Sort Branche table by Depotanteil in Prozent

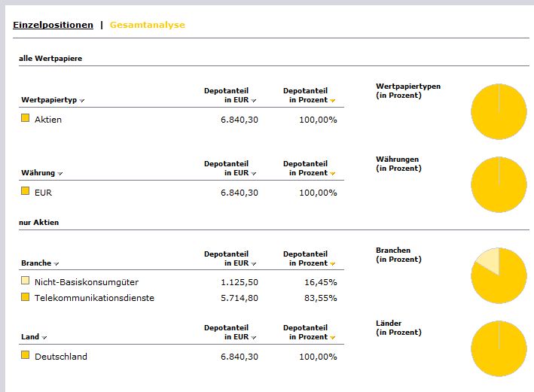point(332,264)
